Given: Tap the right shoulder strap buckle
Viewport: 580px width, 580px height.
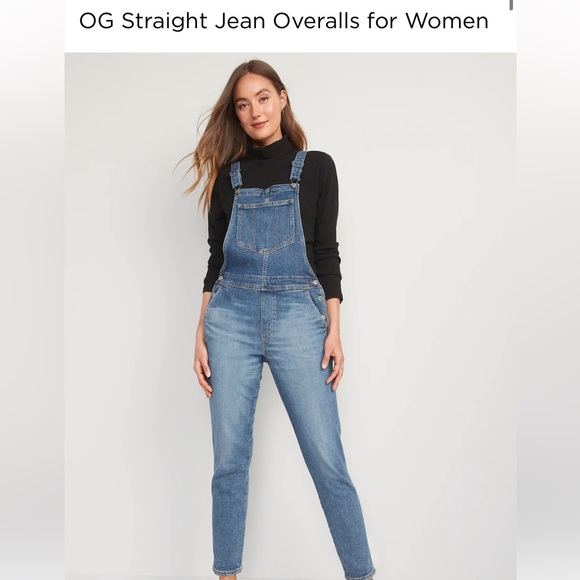Looking at the screenshot, I should (295, 178).
